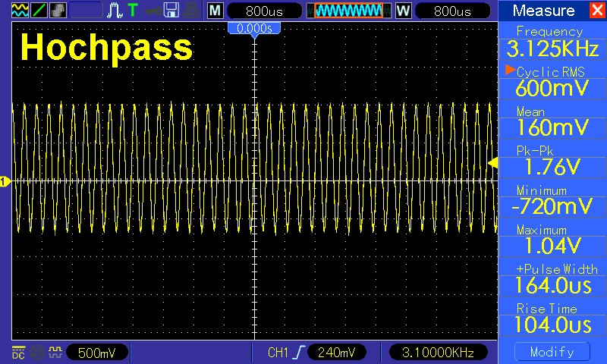Click the waveform memory overview thumbnail
The image size is (607, 364).
click(348, 11)
